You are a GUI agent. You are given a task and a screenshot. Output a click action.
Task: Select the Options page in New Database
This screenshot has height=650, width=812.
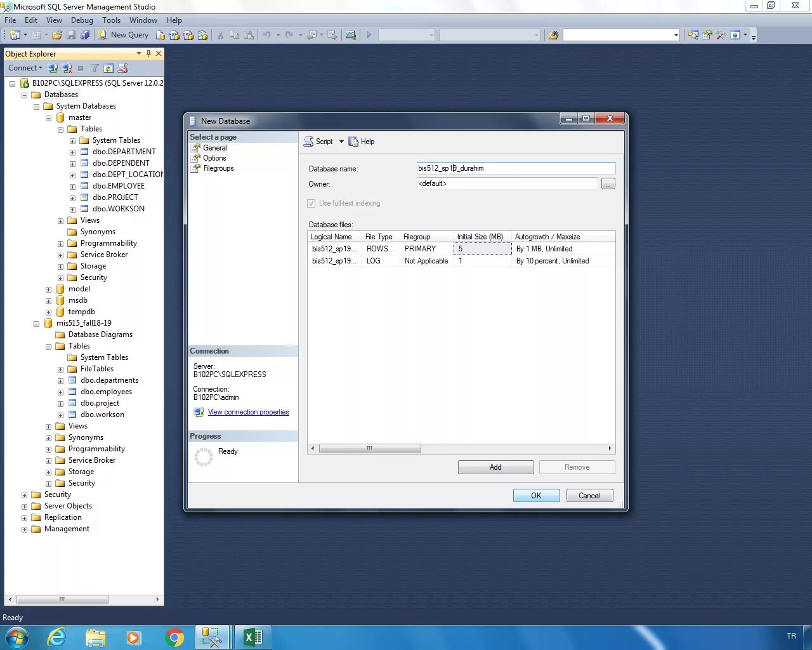(214, 158)
